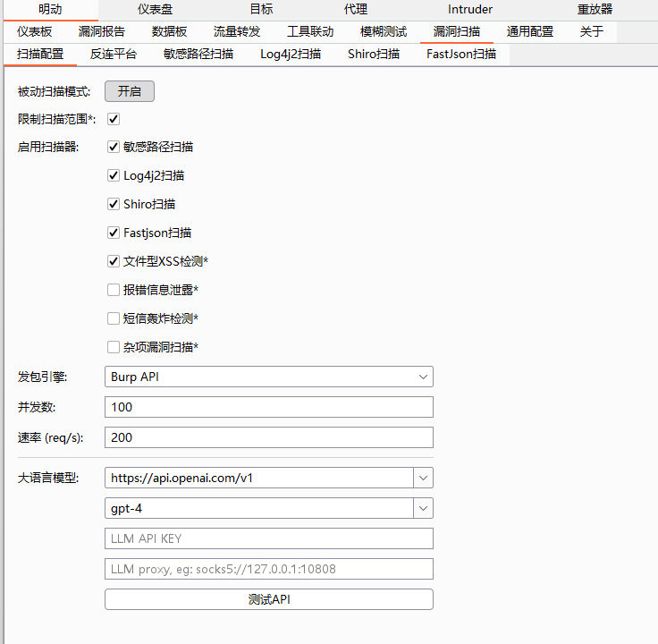The width and height of the screenshot is (658, 644).
Task: Select the 模糊测试 tab
Action: tap(384, 32)
